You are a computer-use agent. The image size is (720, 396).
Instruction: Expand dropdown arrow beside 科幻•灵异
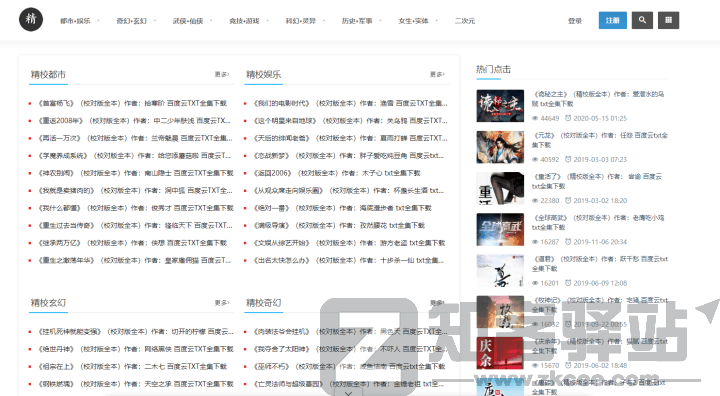click(324, 21)
